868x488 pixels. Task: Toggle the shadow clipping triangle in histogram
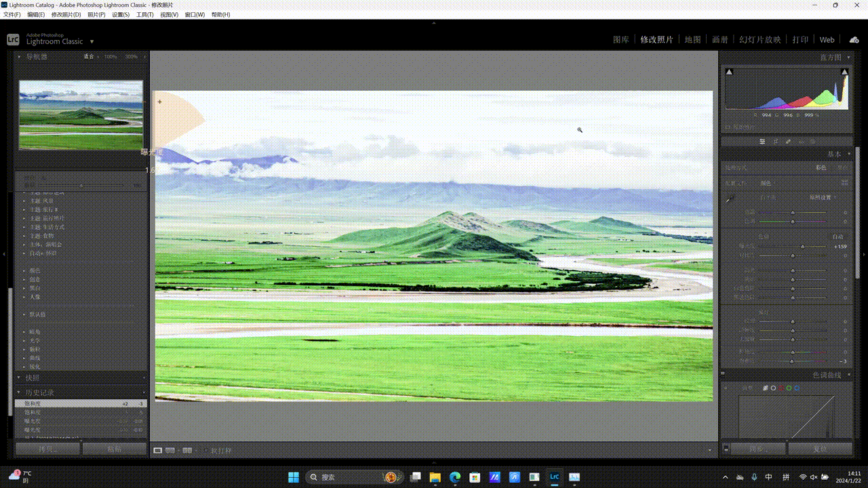coord(729,72)
